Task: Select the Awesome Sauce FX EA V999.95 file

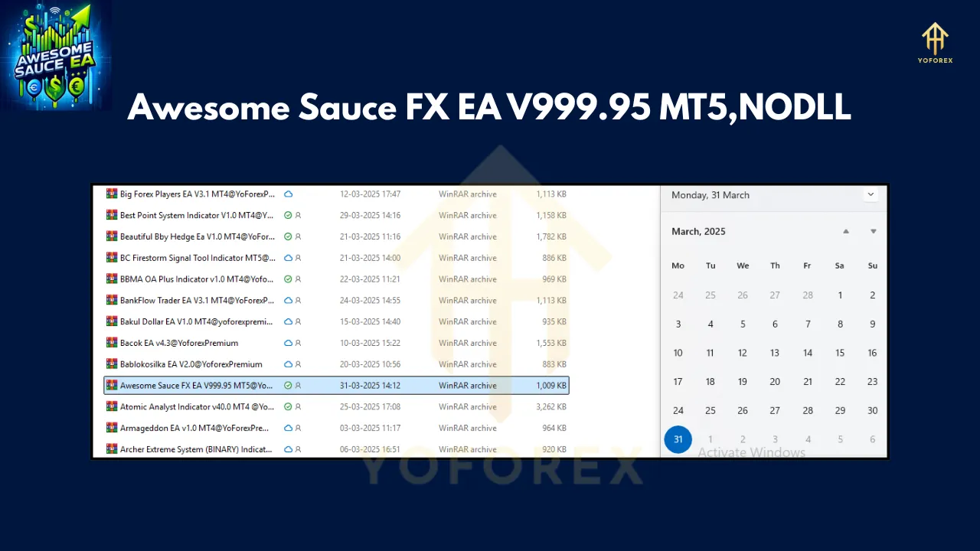Action: click(336, 386)
